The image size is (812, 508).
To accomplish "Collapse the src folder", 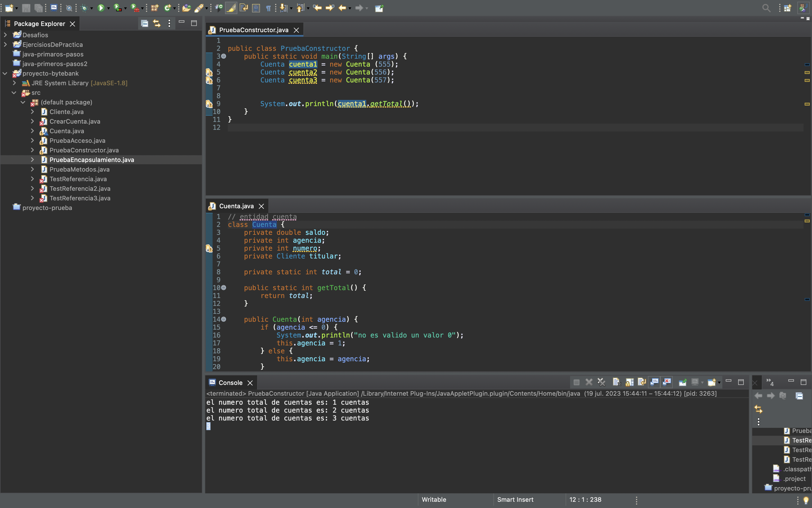I will click(x=14, y=92).
